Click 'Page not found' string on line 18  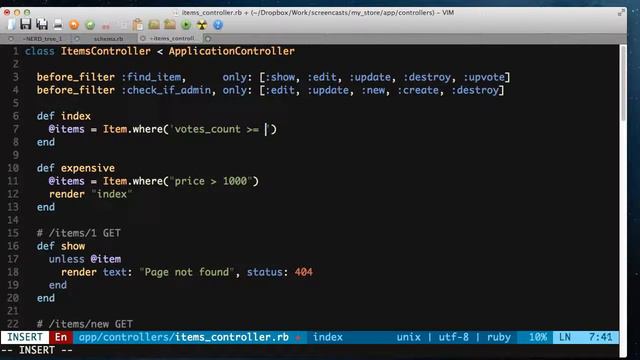tap(187, 272)
